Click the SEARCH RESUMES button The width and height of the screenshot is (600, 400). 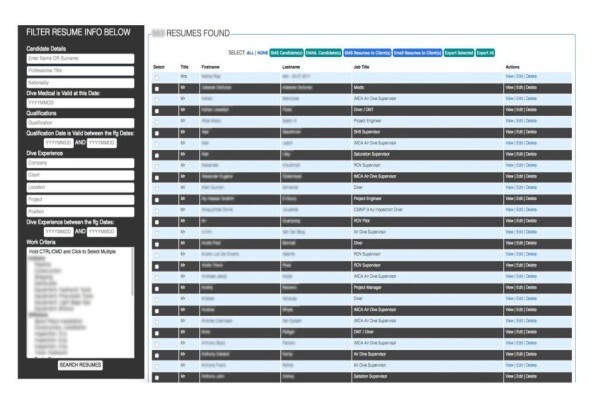[x=80, y=365]
